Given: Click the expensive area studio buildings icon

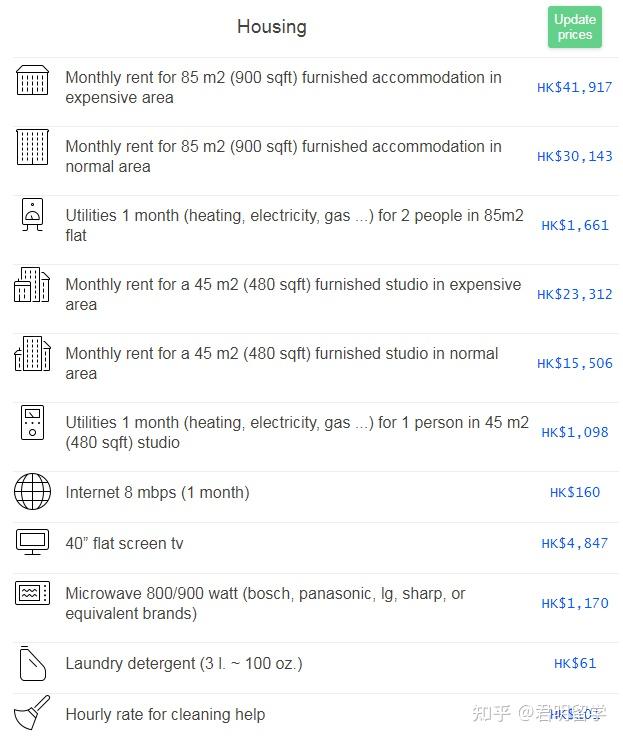Looking at the screenshot, I should [32, 285].
